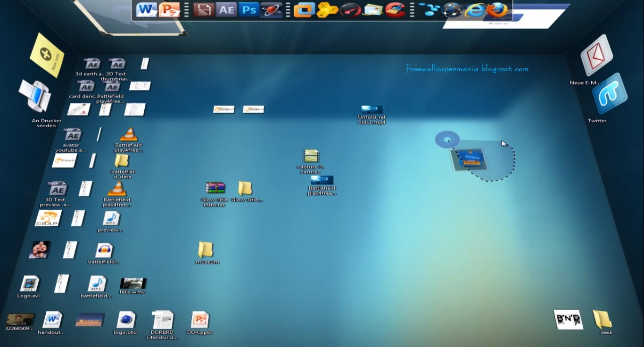Click the An Drucker senden printer widget
The height and width of the screenshot is (347, 644).
coord(35,97)
